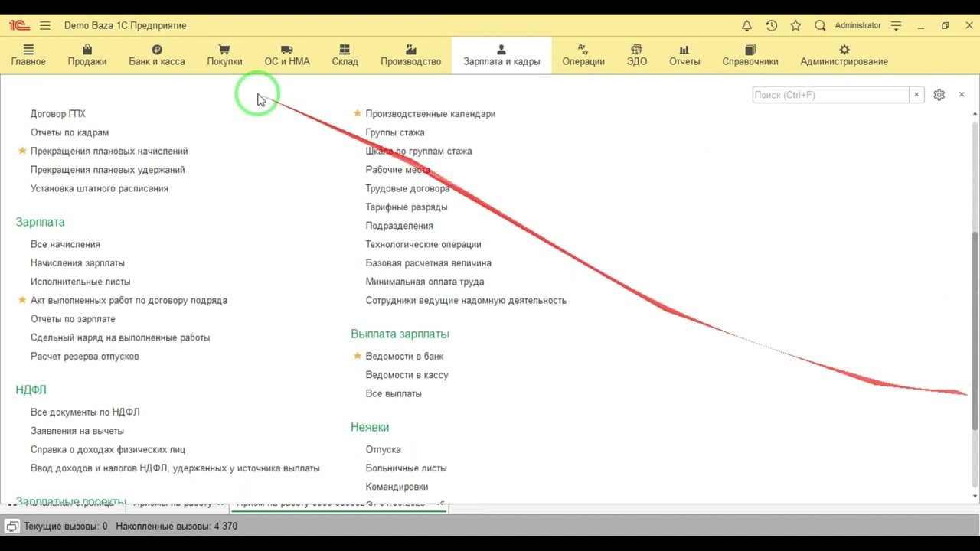Open Минимальная оплата труда link
Screen dimensions: 980x551
pyautogui.click(x=425, y=282)
